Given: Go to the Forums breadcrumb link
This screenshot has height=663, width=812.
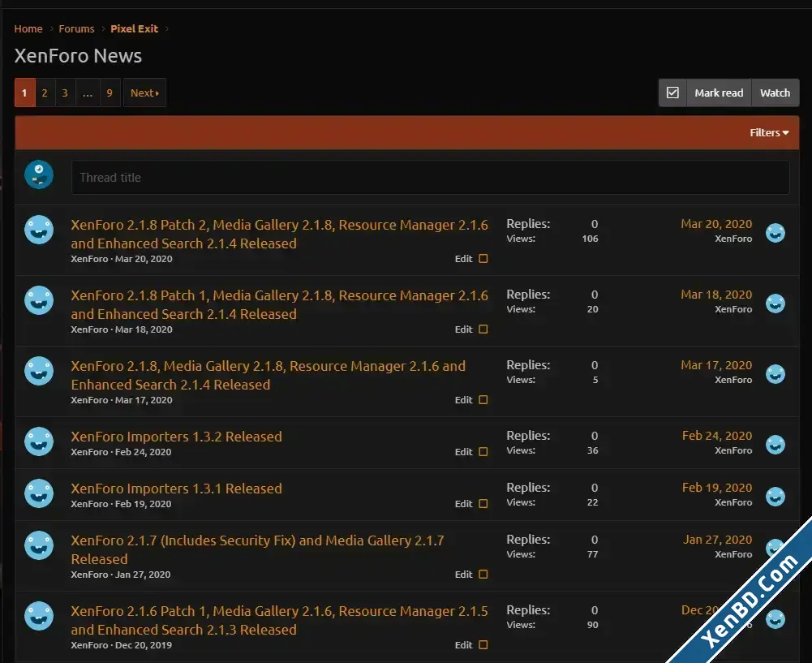Looking at the screenshot, I should pos(76,28).
